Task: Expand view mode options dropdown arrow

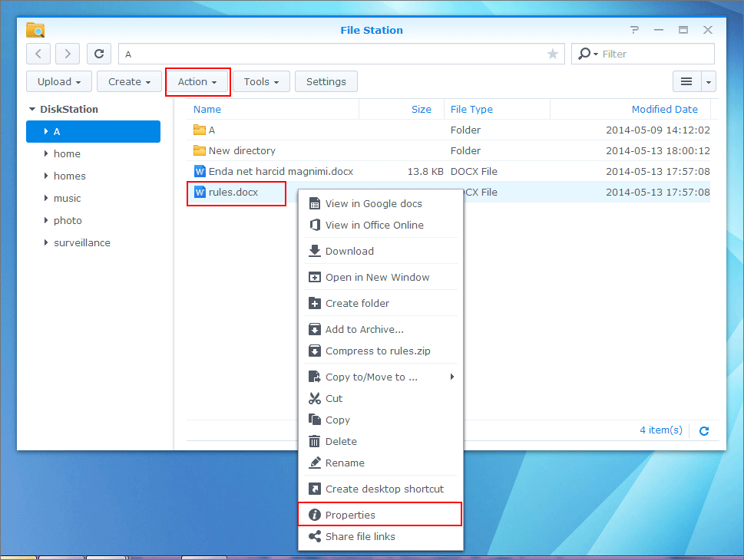Action: [709, 81]
